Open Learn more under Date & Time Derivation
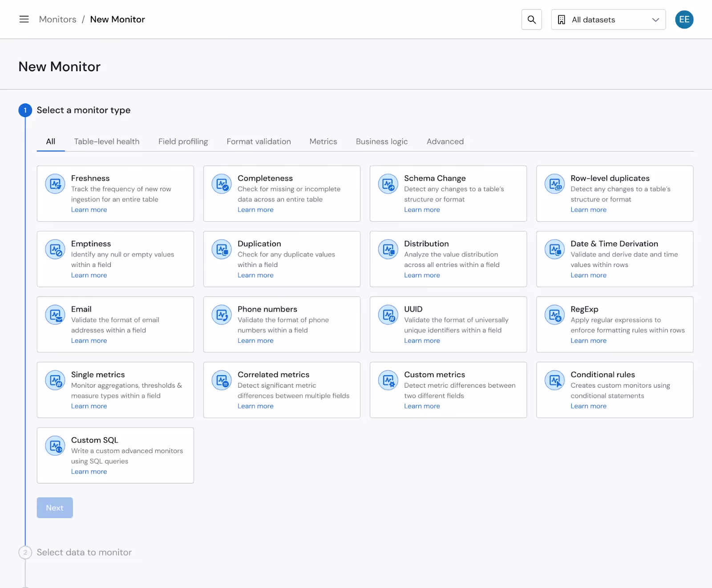The width and height of the screenshot is (712, 588). tap(588, 275)
